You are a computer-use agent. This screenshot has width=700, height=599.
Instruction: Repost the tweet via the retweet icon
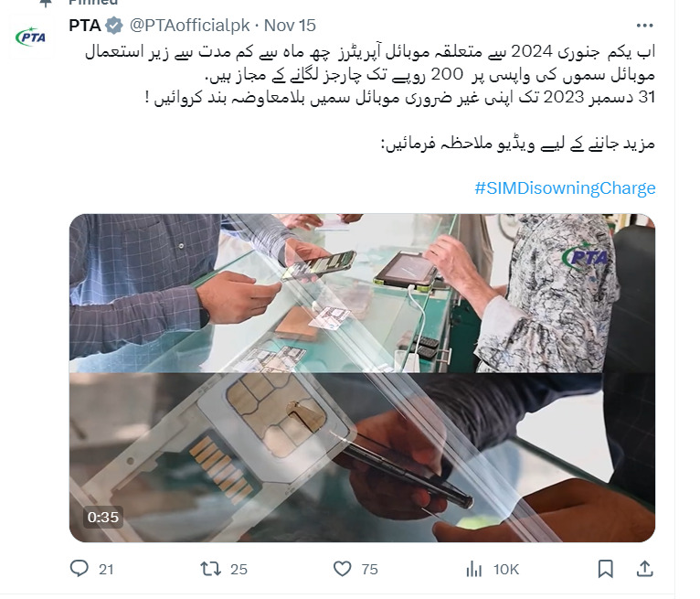210,569
